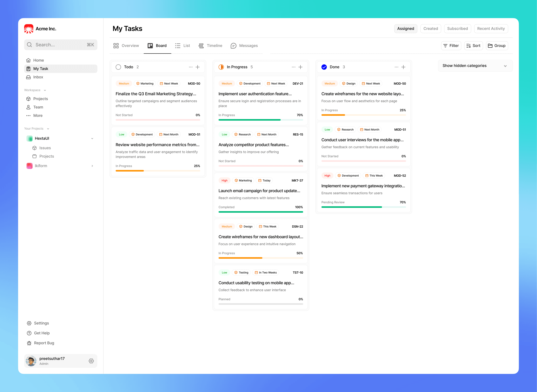Open Get Help in the sidebar
This screenshot has height=392, width=537.
click(42, 333)
